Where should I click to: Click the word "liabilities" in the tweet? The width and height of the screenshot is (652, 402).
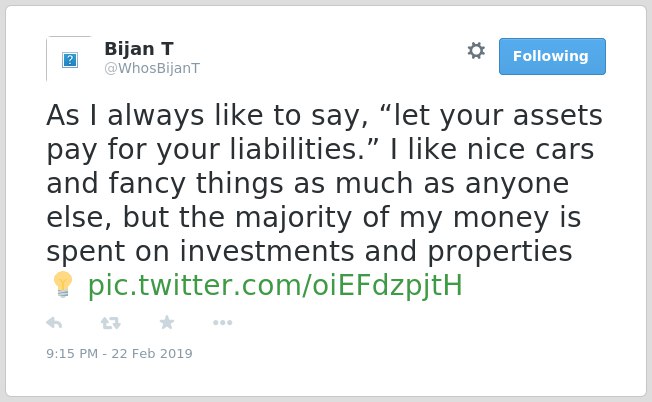click(x=297, y=149)
